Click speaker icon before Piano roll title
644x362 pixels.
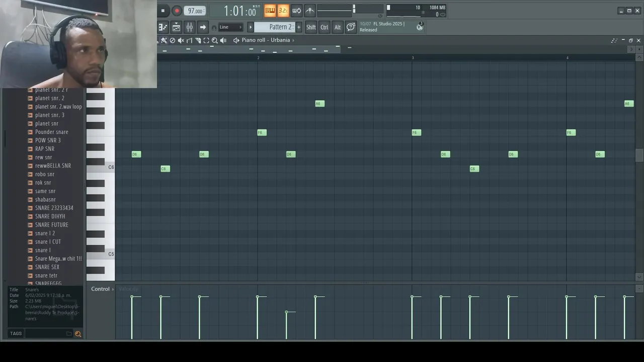(x=236, y=40)
